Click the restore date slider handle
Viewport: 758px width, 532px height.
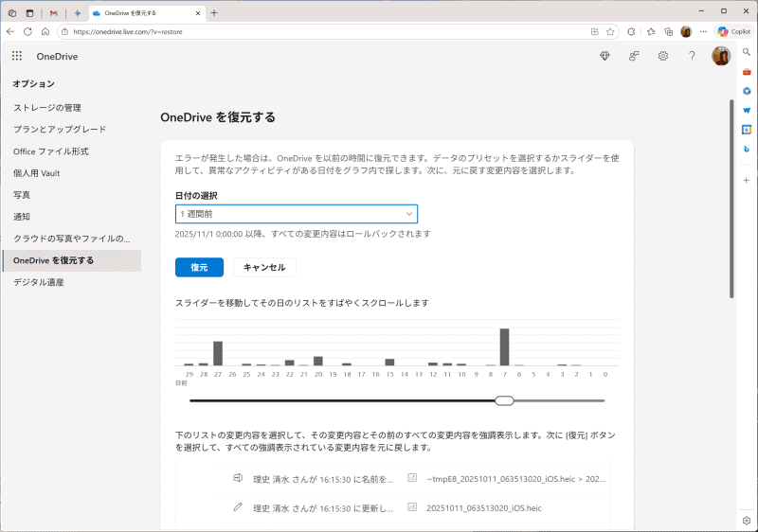pos(504,400)
